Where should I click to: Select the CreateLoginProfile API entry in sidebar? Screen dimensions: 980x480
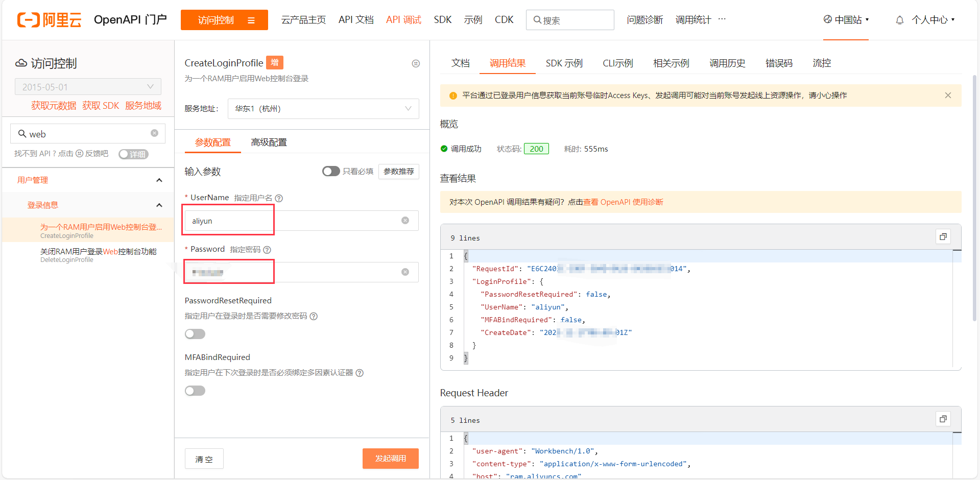[101, 231]
